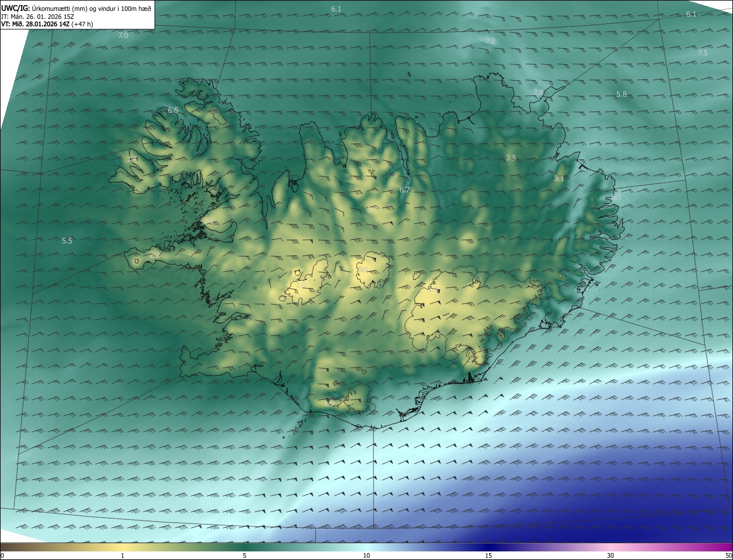The height and width of the screenshot is (560, 733).
Task: Click the 0 tick on colour scale
Action: click(x=2, y=555)
